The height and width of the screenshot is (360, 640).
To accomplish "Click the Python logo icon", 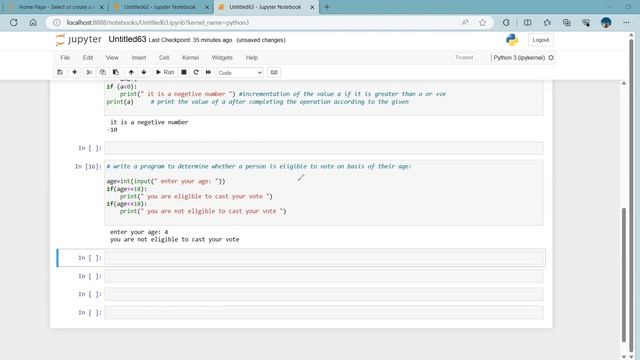I will coord(512,40).
